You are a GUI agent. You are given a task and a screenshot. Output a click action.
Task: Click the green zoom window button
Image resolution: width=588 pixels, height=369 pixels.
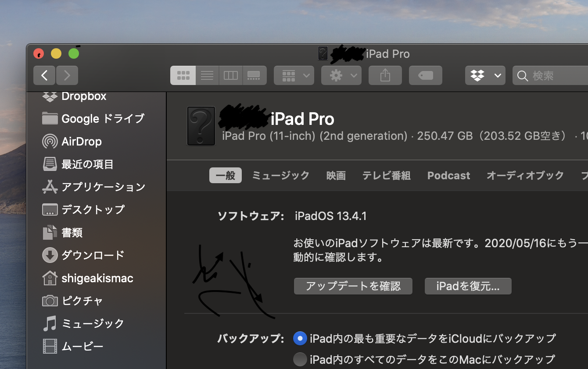[74, 53]
